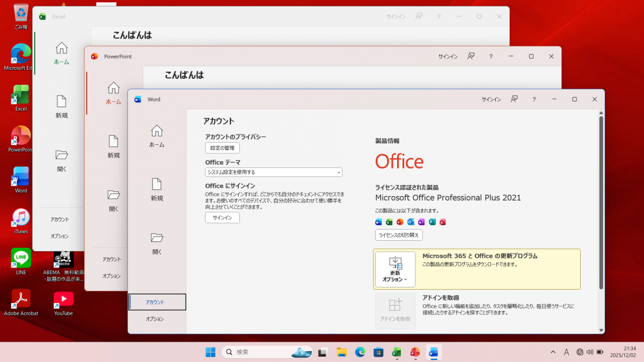Click Excel icon in the taskbar

tap(397, 352)
